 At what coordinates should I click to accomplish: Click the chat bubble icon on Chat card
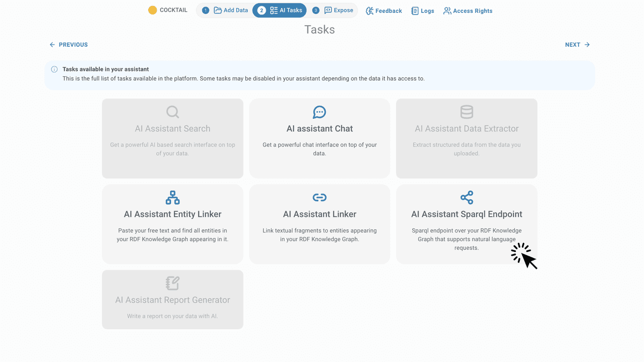(320, 112)
